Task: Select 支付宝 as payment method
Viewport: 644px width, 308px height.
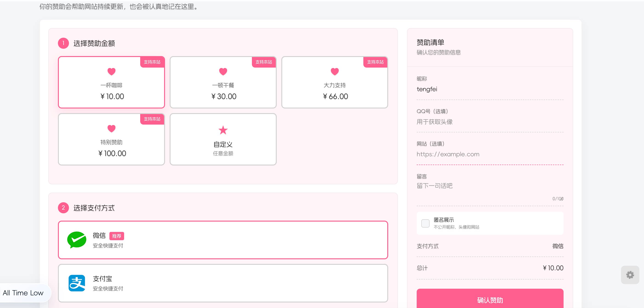Action: pos(223,283)
